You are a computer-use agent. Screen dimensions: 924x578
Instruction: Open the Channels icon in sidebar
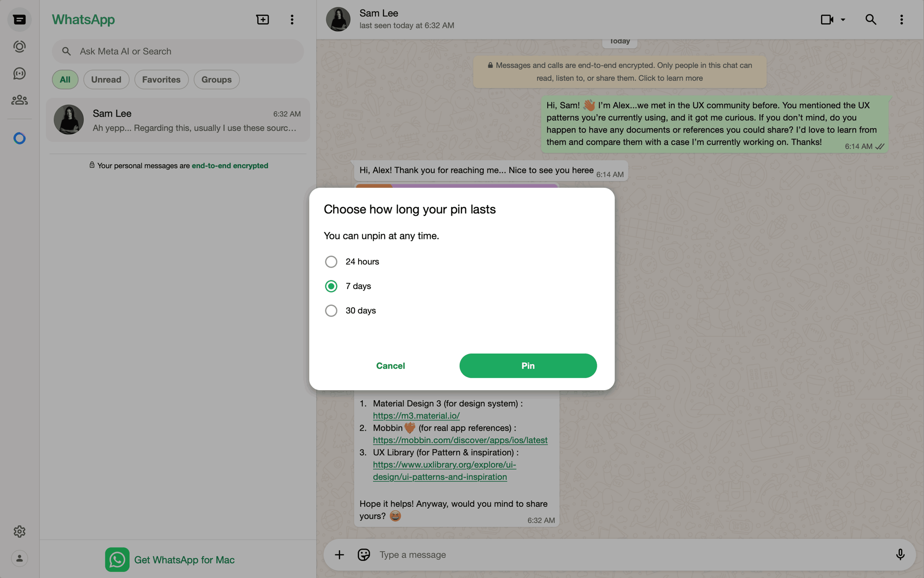19,73
